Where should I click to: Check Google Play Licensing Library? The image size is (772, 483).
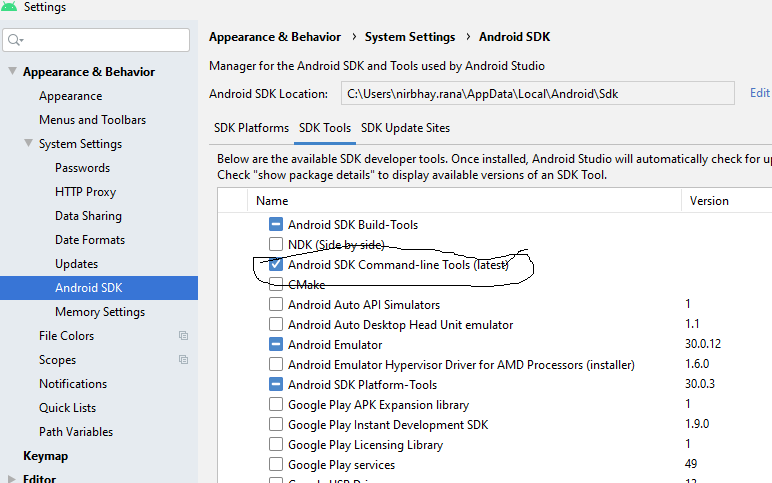pos(276,444)
